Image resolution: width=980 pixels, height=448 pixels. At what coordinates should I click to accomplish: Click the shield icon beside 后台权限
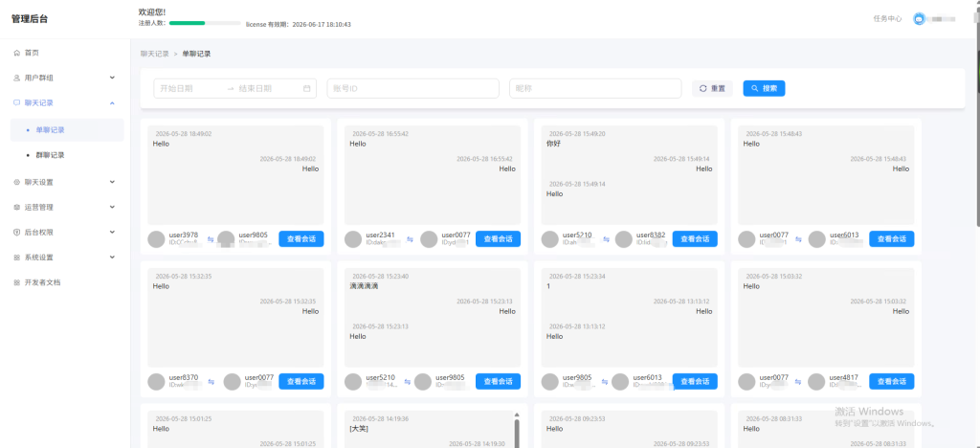click(17, 232)
